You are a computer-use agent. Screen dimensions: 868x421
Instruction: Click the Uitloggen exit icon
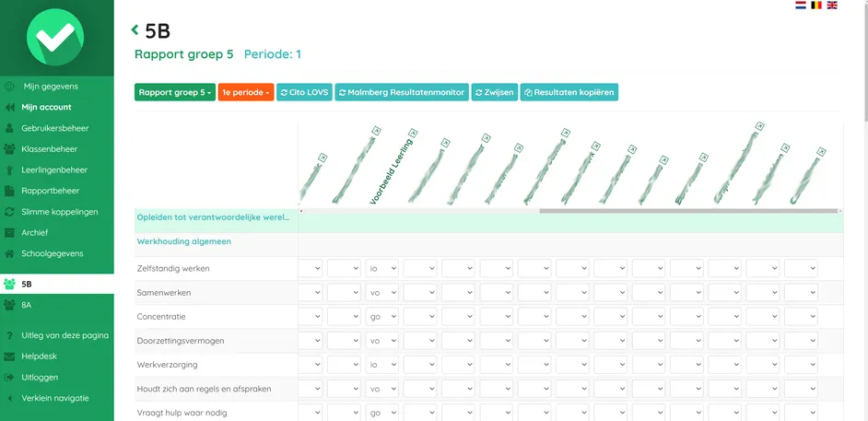9,378
